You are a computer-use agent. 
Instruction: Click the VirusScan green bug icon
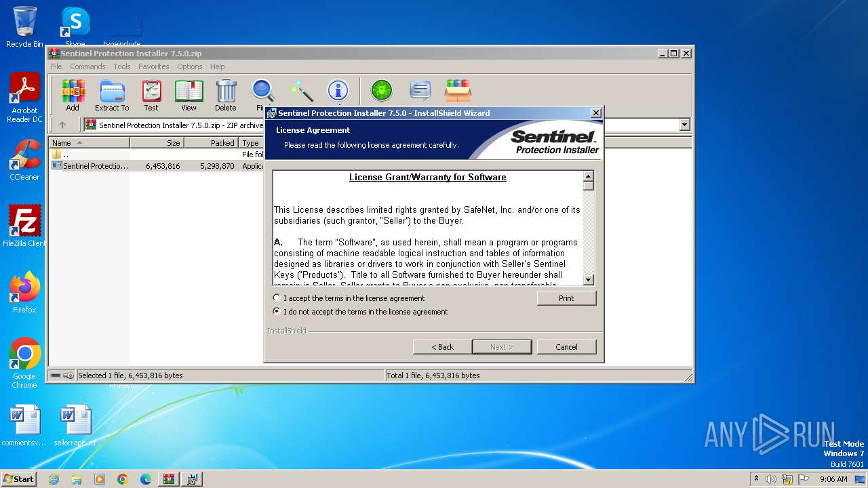[x=382, y=91]
